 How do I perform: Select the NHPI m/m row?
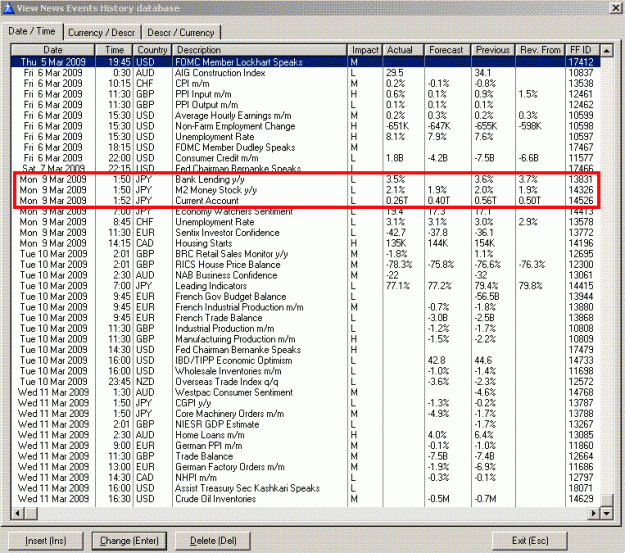(306, 477)
